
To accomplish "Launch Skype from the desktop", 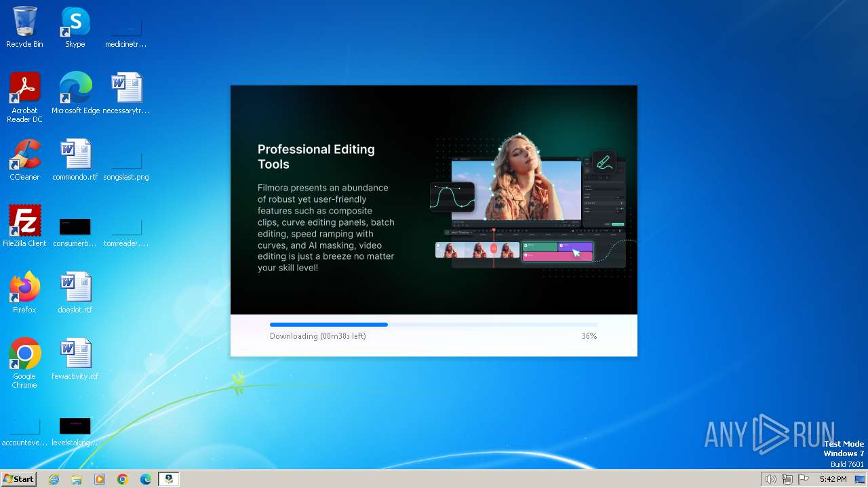I will pyautogui.click(x=75, y=28).
